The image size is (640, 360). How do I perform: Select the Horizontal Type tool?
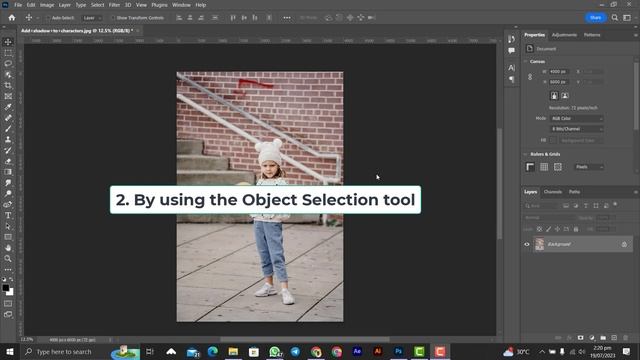[x=8, y=215]
